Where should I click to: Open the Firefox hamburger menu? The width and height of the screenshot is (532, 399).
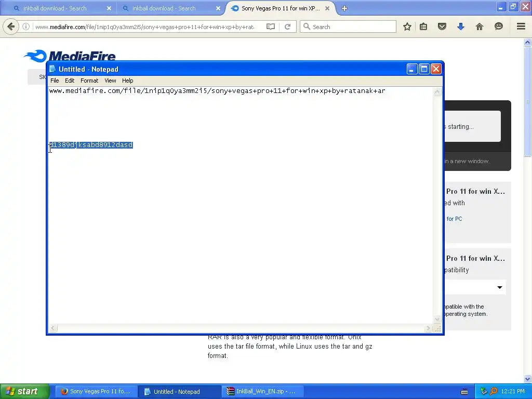point(521,26)
